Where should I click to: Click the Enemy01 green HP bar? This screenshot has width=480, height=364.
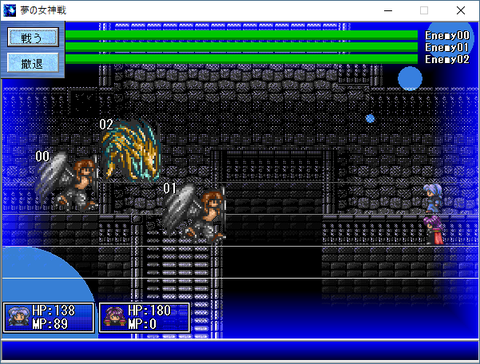242,47
